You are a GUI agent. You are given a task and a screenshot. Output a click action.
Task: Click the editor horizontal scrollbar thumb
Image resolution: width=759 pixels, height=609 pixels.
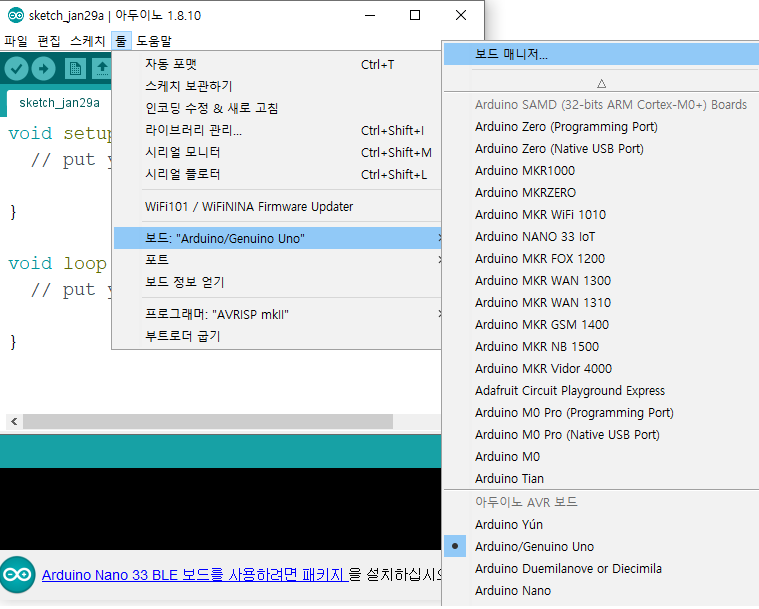point(208,422)
